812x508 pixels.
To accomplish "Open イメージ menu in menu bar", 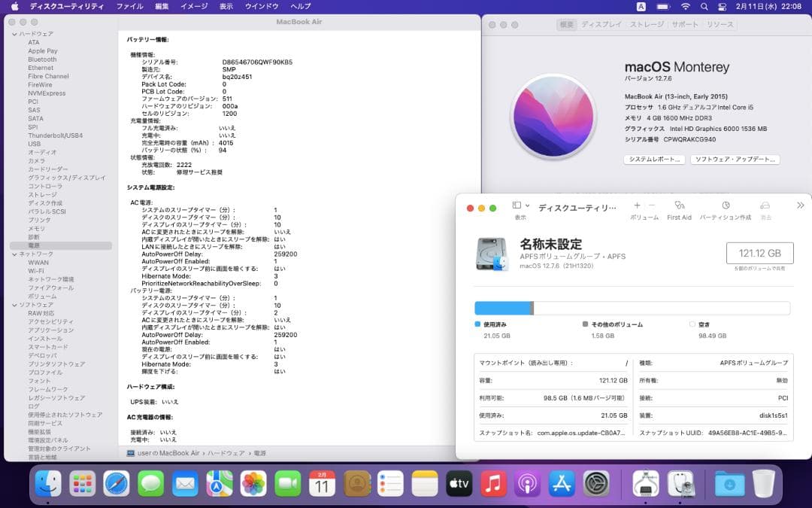I will point(194,6).
